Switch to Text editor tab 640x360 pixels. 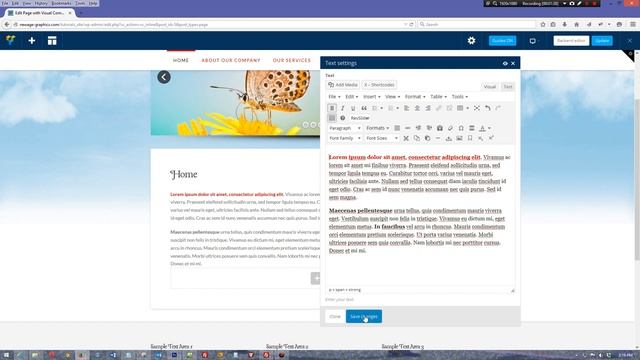pyautogui.click(x=508, y=87)
